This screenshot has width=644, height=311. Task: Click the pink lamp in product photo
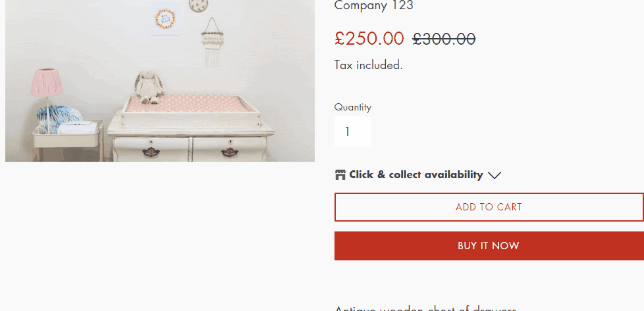click(45, 84)
